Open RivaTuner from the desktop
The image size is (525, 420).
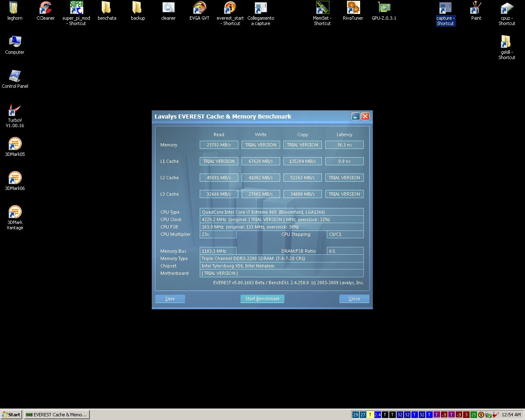point(353,11)
